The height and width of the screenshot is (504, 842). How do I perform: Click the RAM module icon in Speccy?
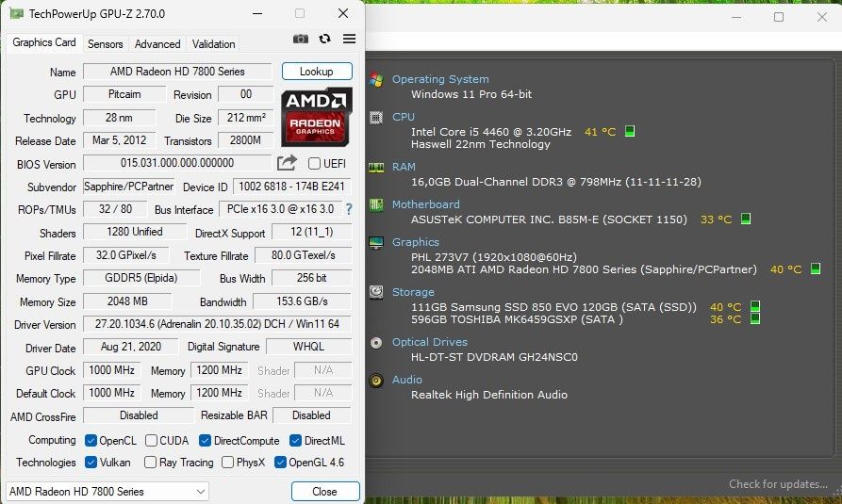(x=376, y=168)
